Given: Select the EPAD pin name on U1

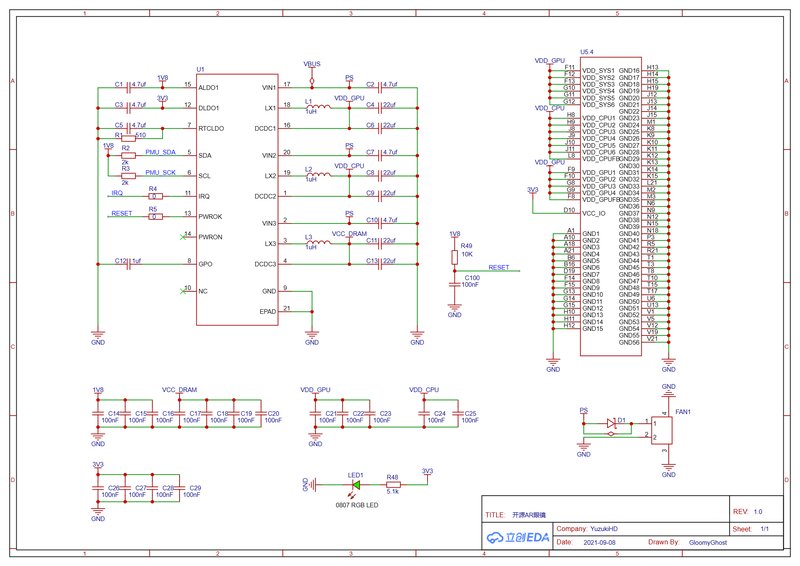Looking at the screenshot, I should click(268, 312).
